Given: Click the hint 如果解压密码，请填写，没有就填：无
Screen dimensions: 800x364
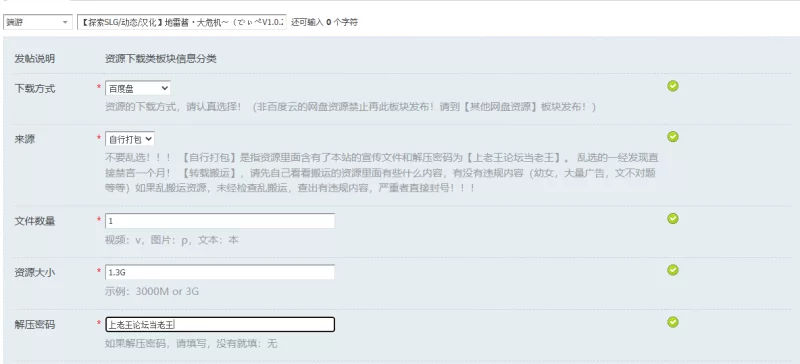Looking at the screenshot, I should [191, 344].
